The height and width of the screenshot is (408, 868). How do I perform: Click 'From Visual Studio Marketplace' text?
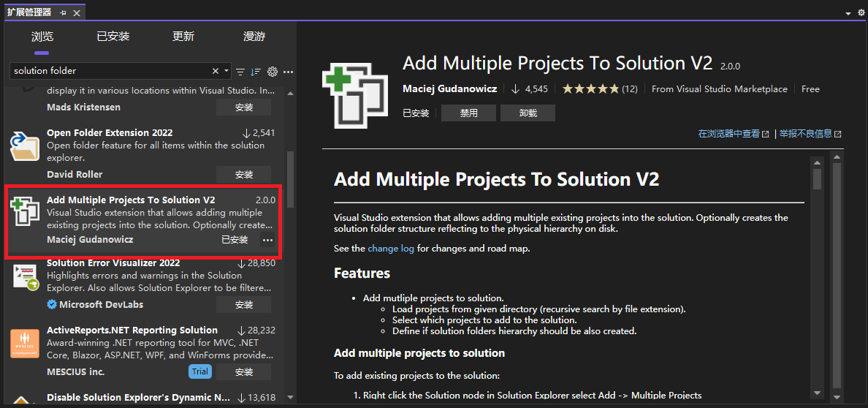pyautogui.click(x=720, y=88)
